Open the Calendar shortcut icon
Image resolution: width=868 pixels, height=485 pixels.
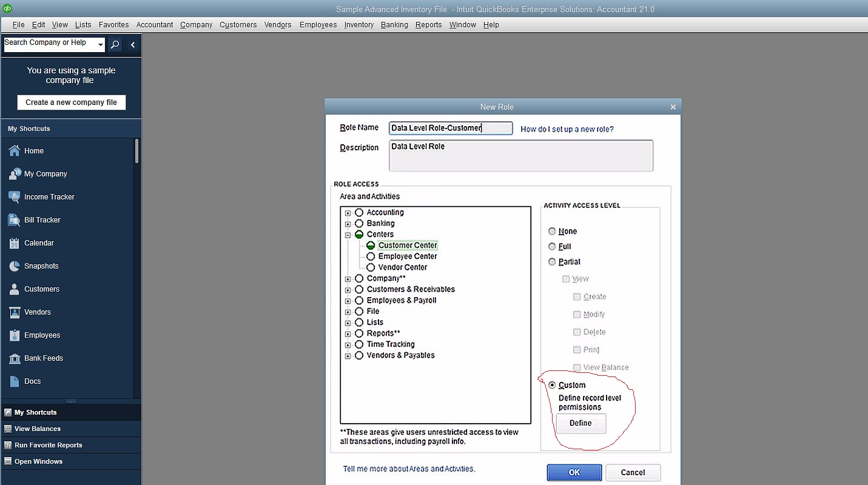14,243
